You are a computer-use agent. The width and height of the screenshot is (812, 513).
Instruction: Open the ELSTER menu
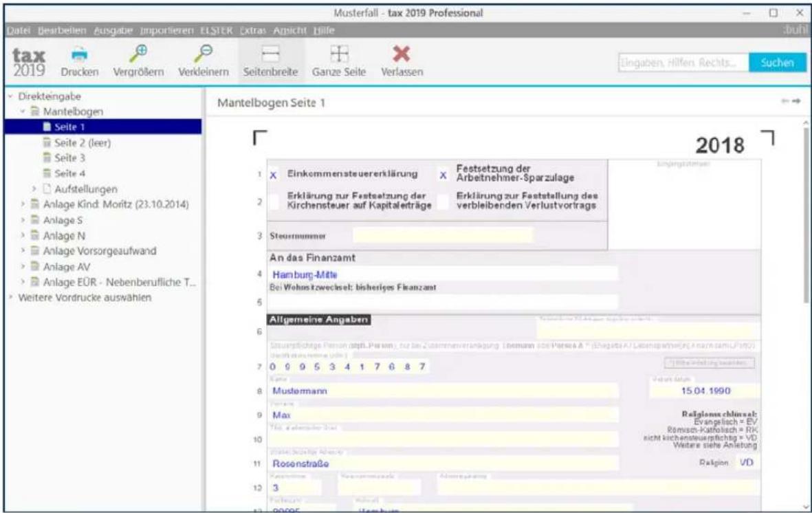217,30
